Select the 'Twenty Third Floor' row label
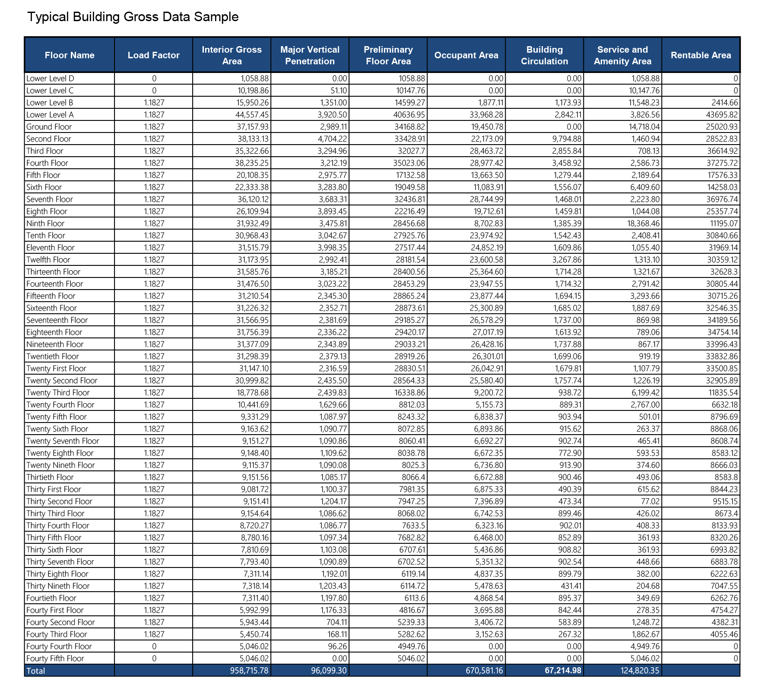Screen dimensions: 767x700 58,393
